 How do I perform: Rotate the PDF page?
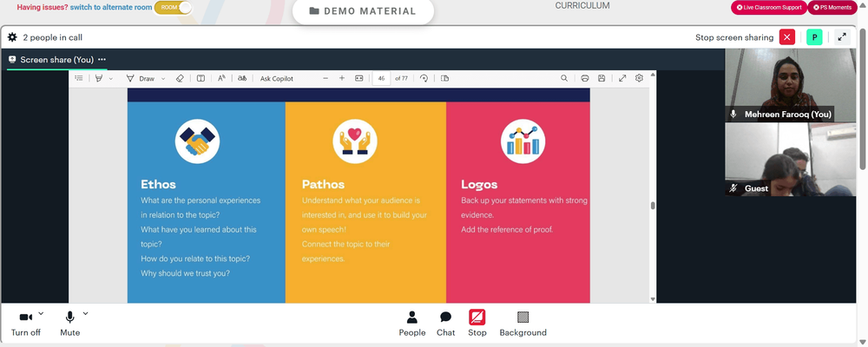coord(424,79)
